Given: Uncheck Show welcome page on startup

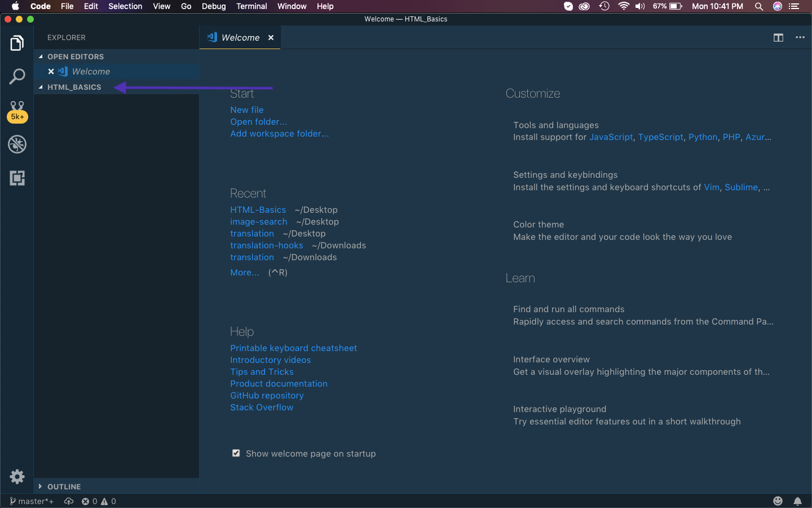Looking at the screenshot, I should point(236,453).
